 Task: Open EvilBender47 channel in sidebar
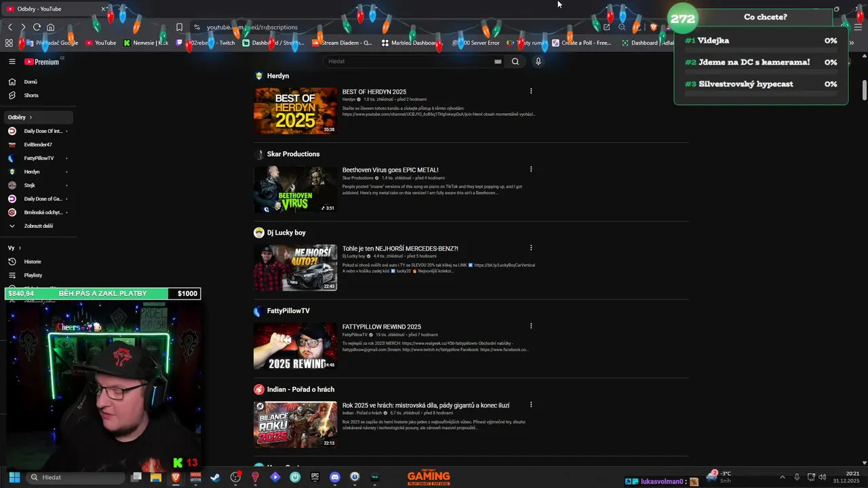pyautogui.click(x=37, y=144)
